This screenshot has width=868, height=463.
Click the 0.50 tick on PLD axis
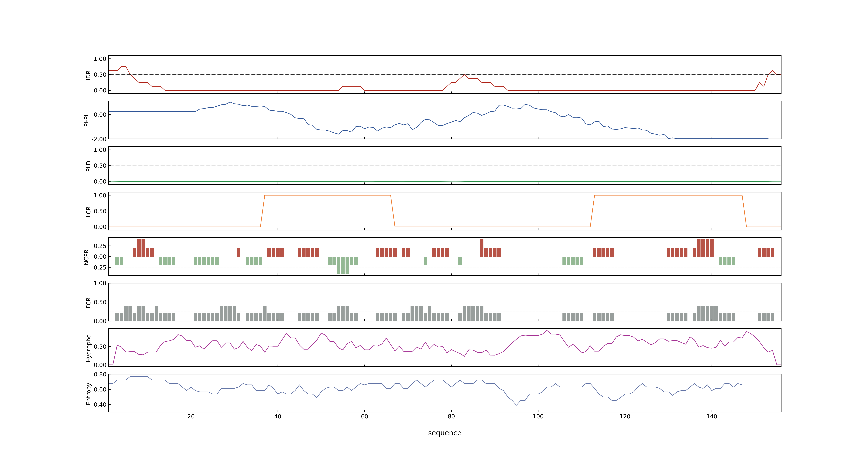(x=100, y=165)
